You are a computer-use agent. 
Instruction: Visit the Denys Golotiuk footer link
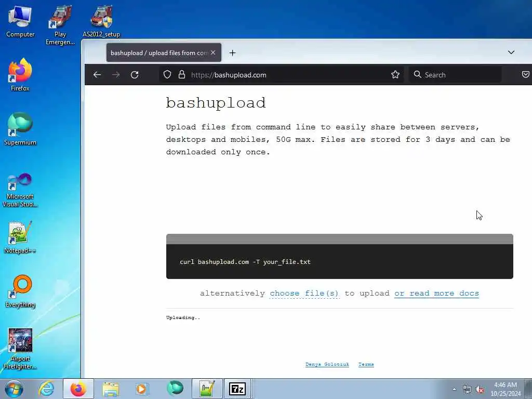coord(327,364)
